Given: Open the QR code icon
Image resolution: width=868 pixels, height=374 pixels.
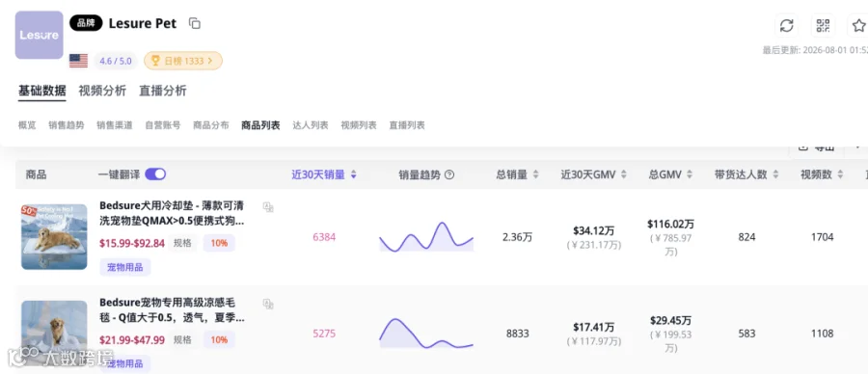Looking at the screenshot, I should [x=824, y=25].
